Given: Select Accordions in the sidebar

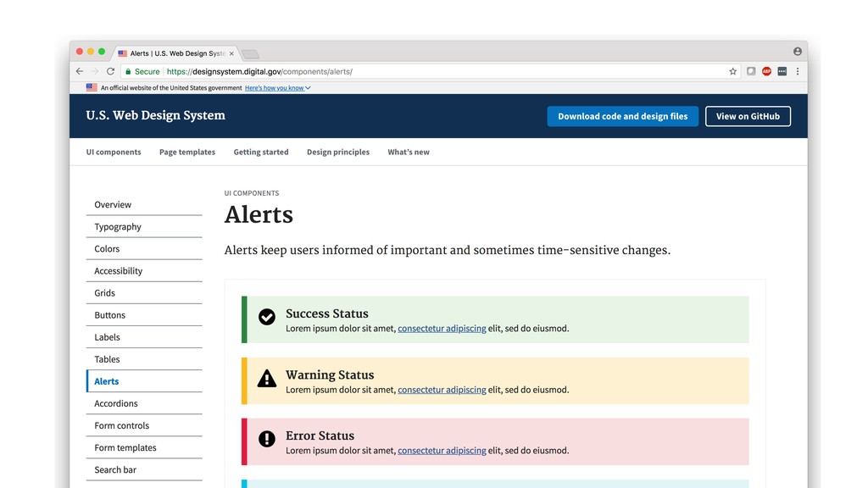Looking at the screenshot, I should (144, 404).
